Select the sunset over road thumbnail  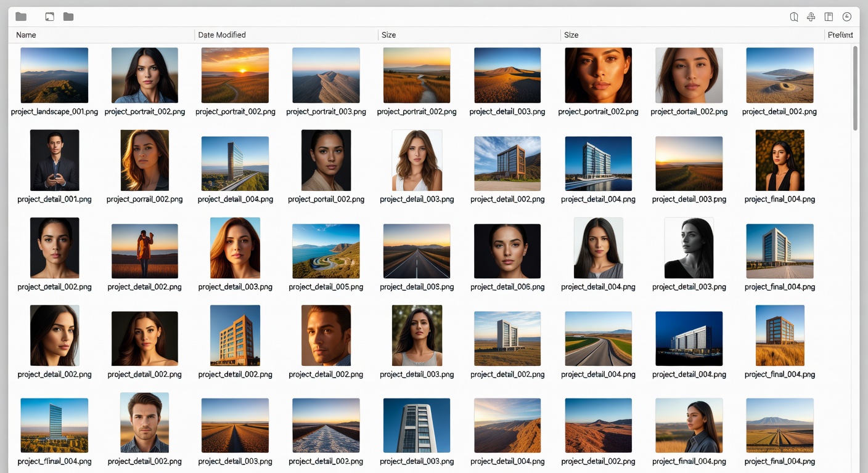[x=235, y=75]
